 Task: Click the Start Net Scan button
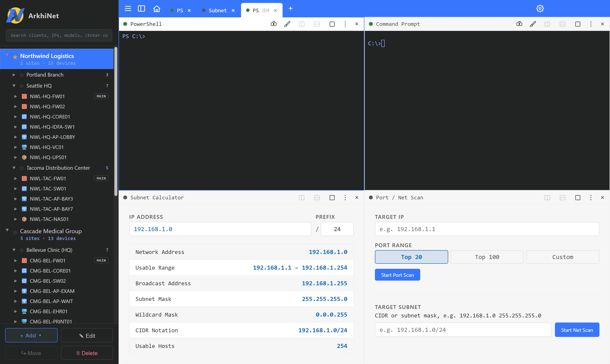click(577, 330)
